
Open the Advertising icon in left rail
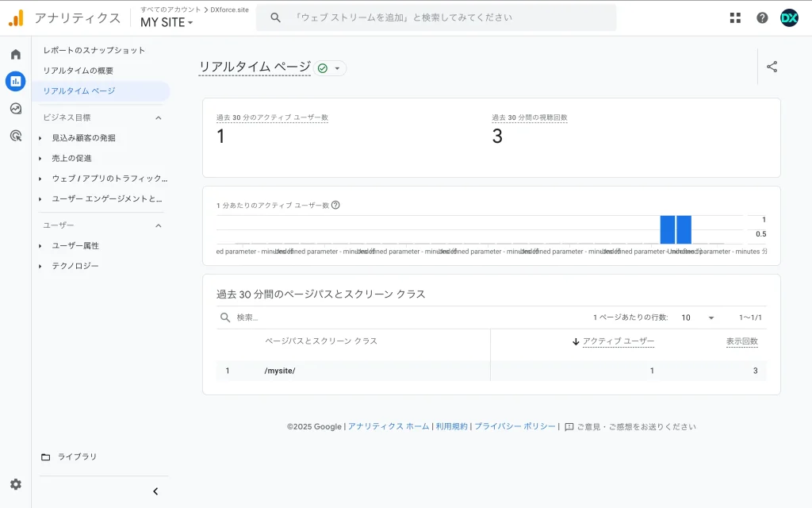coord(15,136)
